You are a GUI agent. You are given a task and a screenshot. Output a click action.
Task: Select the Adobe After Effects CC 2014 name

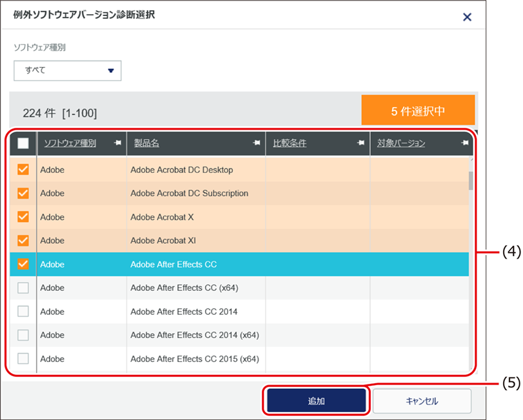[184, 312]
